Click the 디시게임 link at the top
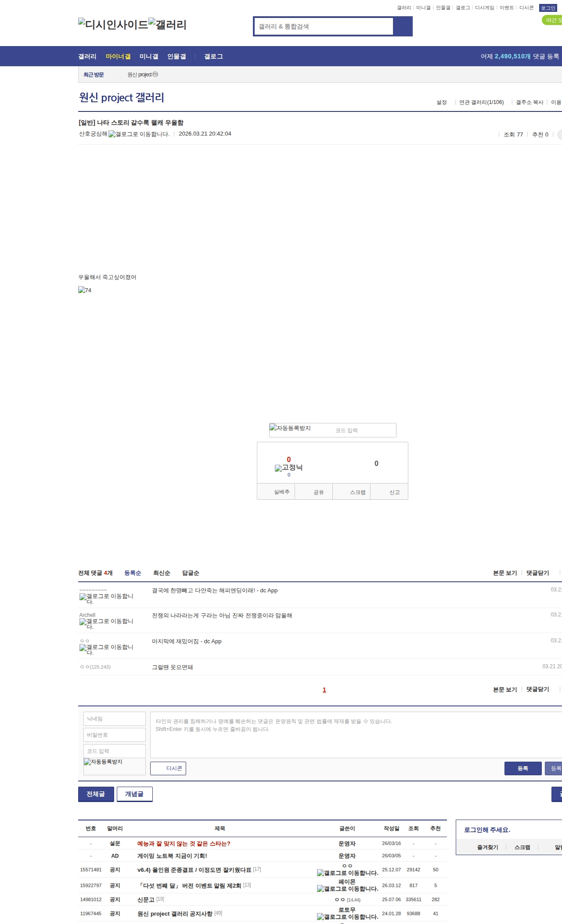Viewport: 562px width, 924px height. point(484,8)
